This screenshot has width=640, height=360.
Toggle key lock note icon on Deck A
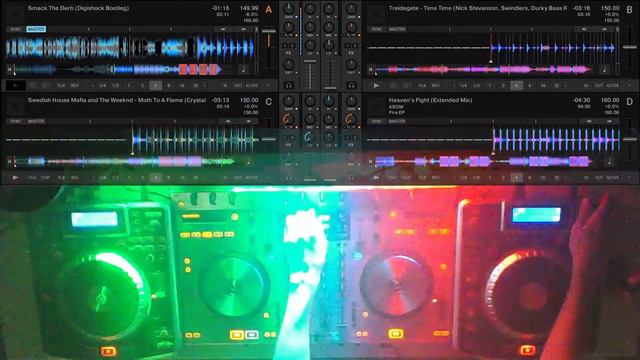tap(243, 69)
